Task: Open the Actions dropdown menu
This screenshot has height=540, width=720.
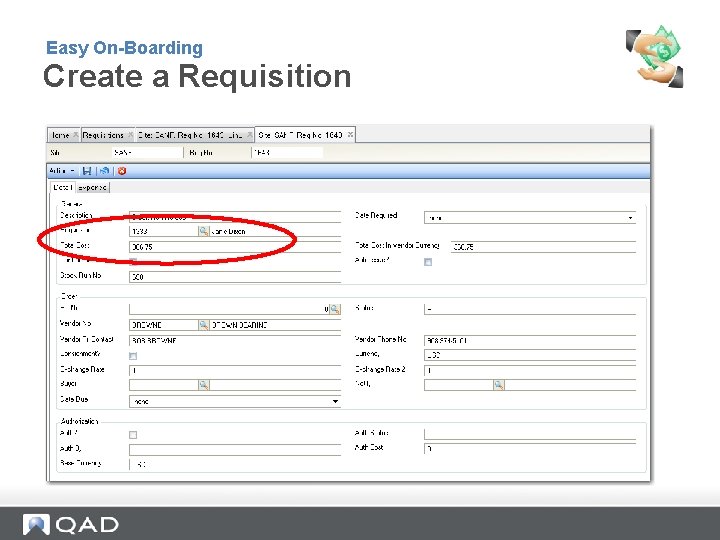Action: point(62,171)
